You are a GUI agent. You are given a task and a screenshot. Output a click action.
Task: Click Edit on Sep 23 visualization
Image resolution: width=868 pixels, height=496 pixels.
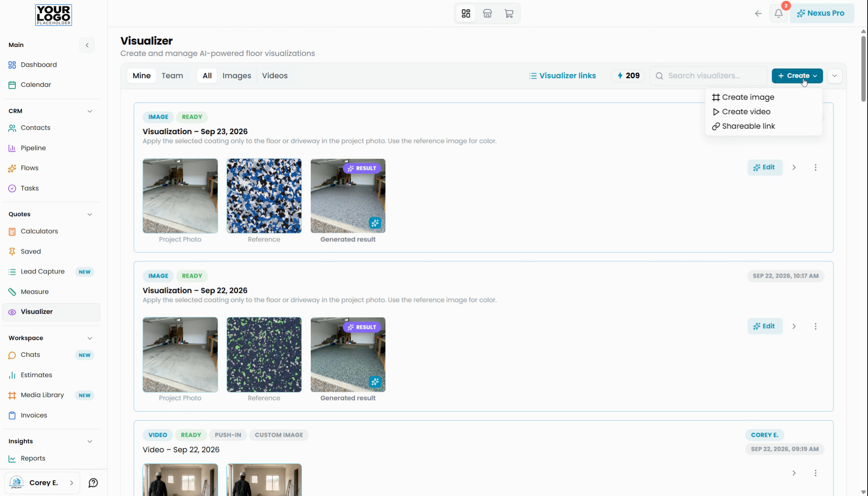pyautogui.click(x=765, y=167)
